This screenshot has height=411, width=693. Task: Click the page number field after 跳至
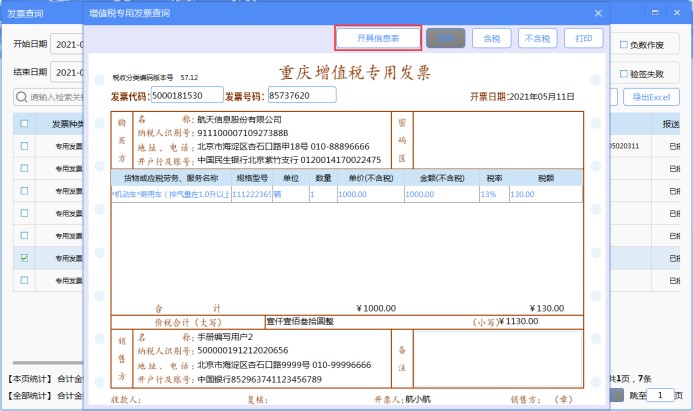click(661, 395)
